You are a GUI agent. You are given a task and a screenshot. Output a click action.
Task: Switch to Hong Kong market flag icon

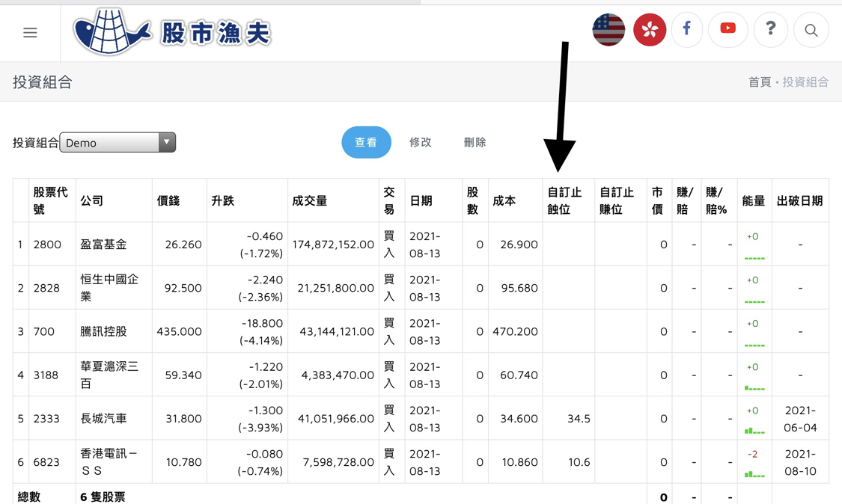pos(649,29)
